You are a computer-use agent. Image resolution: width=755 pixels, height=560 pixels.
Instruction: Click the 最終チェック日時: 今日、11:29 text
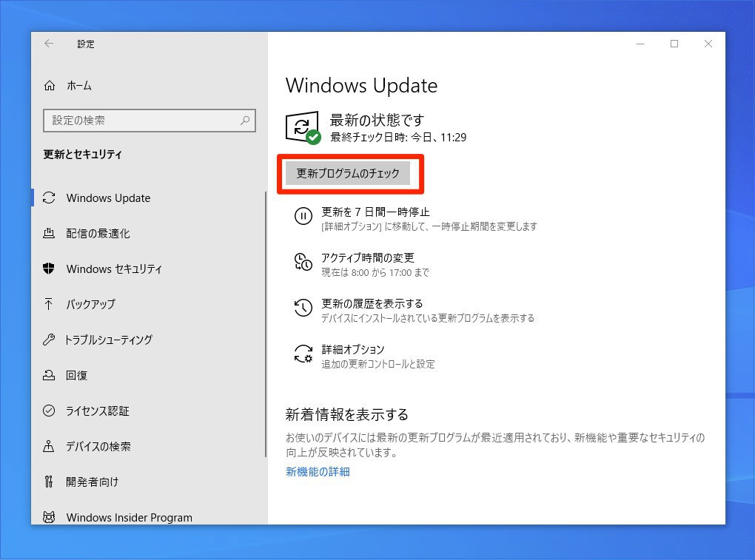[398, 138]
